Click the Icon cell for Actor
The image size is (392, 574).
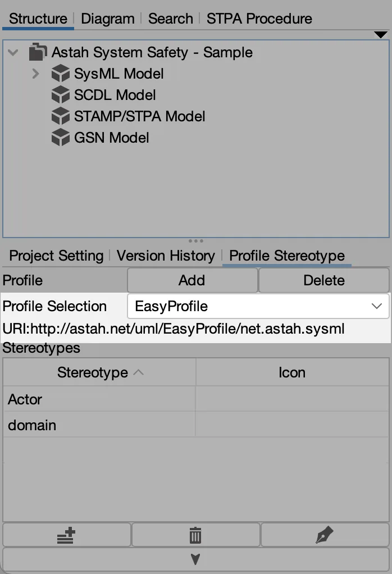(x=292, y=399)
